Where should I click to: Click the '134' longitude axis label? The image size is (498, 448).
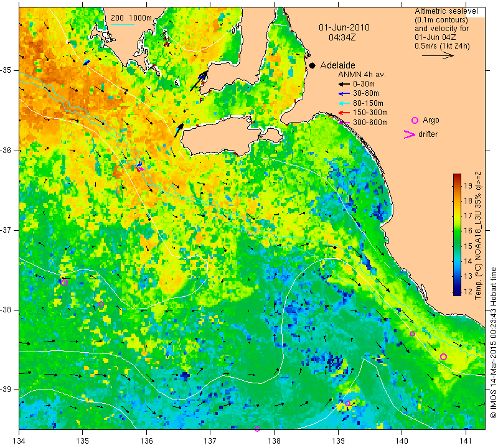pyautogui.click(x=19, y=441)
